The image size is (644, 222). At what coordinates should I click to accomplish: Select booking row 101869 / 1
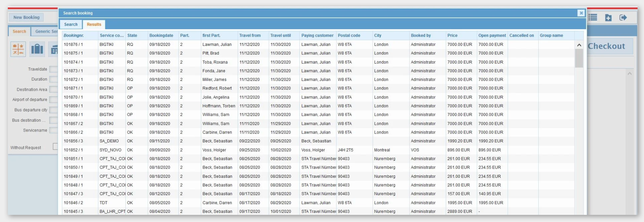318,106
